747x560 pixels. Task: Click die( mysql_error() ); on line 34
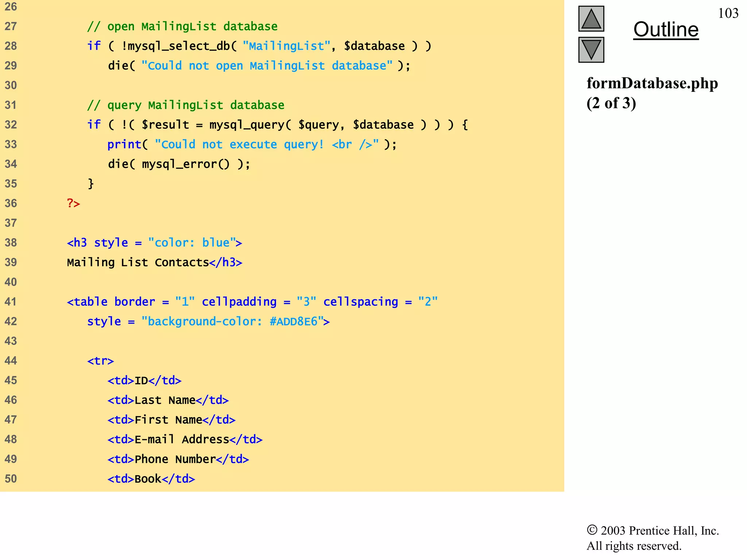(179, 164)
